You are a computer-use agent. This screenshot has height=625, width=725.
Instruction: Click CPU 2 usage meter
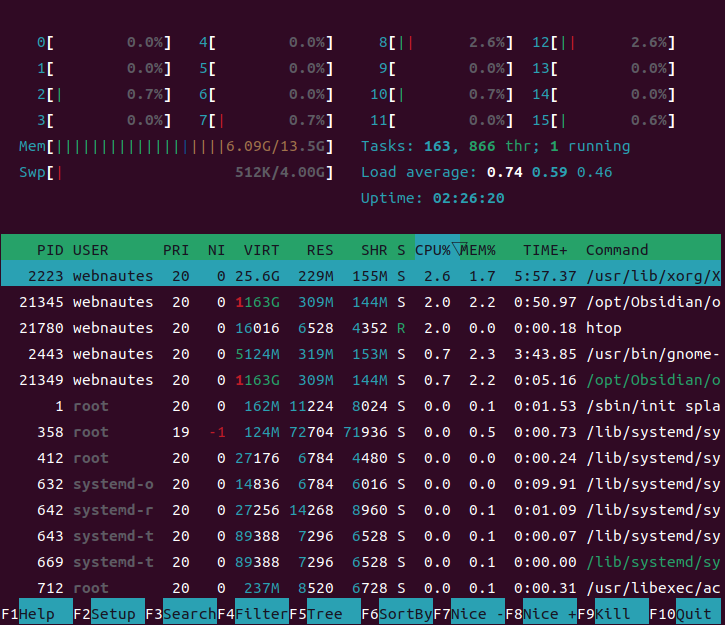click(104, 94)
